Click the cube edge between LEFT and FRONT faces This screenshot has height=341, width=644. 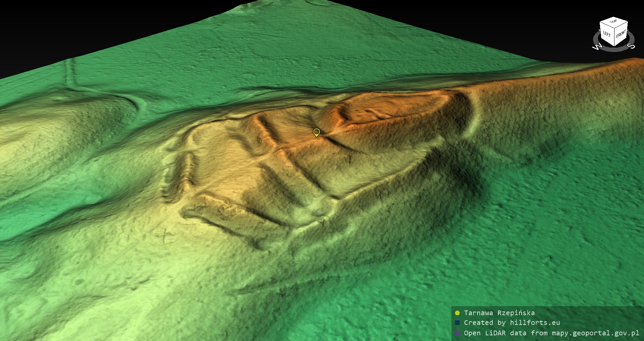(x=614, y=37)
